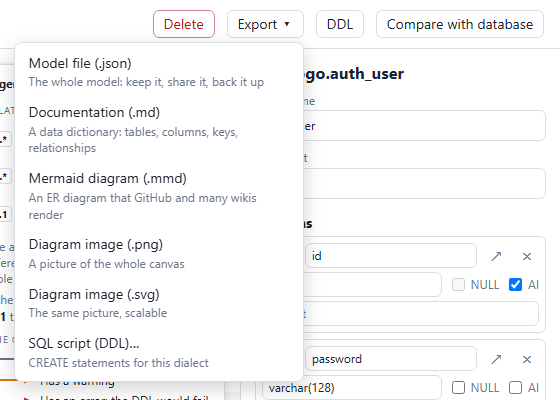Enable AI checkbox for password column
Image resolution: width=560 pixels, height=400 pixels.
coord(515,388)
